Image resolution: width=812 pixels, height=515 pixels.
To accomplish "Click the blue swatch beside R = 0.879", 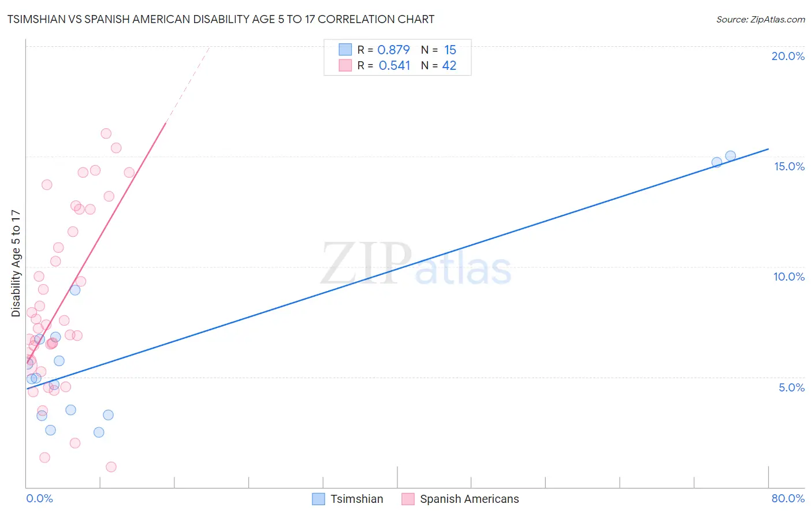I will [345, 50].
